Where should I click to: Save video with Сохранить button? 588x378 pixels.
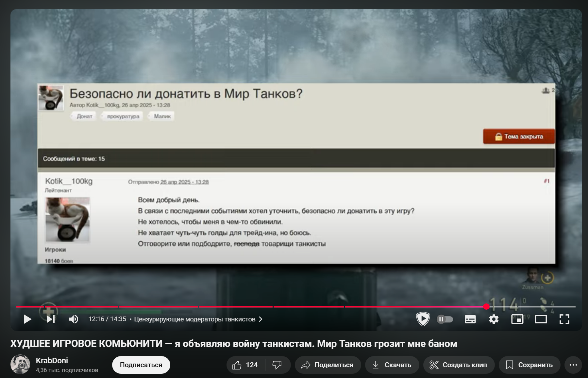tap(529, 365)
